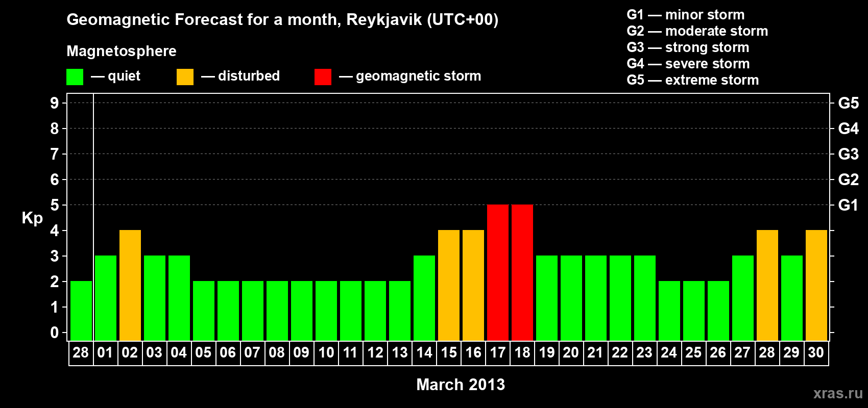Click the date label 26
The image size is (868, 408).
(x=718, y=353)
